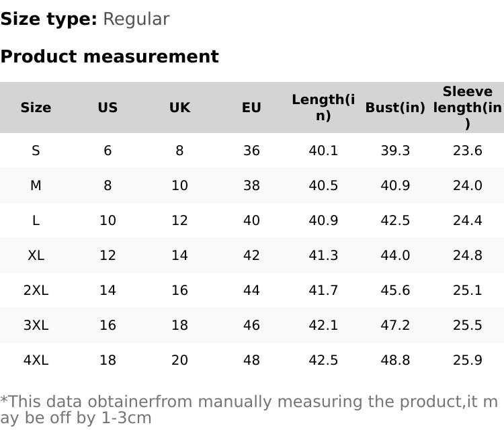Click the "2XL" size row label
The height and width of the screenshot is (442, 504).
pyautogui.click(x=36, y=290)
